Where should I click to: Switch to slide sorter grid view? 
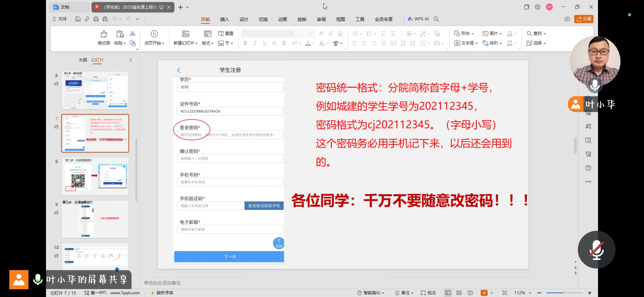pyautogui.click(x=459, y=293)
